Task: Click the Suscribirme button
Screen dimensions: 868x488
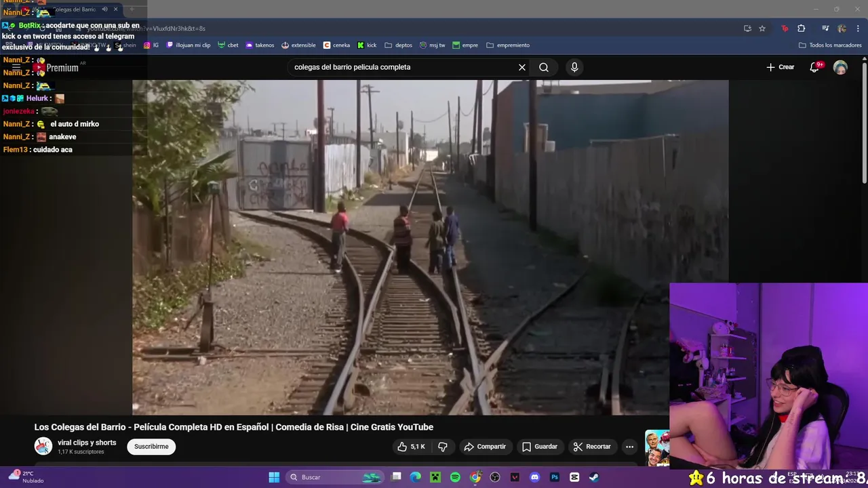Action: pos(151,447)
